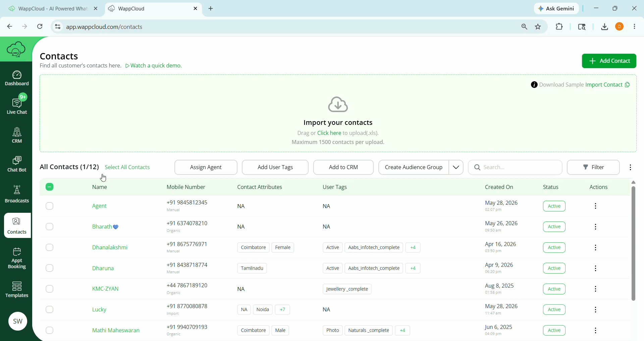Open the SW profile avatar
644x341 pixels.
coord(17,321)
